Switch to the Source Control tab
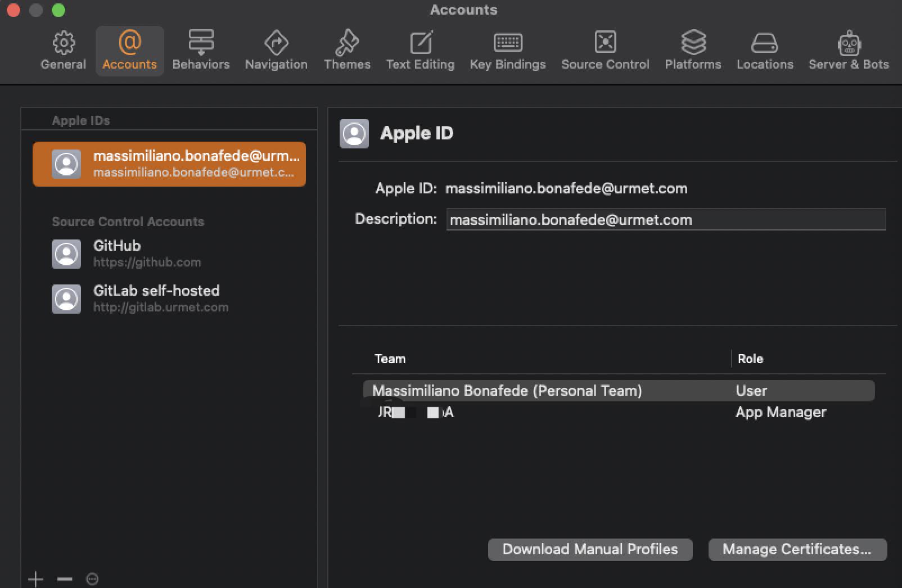The image size is (902, 588). click(605, 51)
